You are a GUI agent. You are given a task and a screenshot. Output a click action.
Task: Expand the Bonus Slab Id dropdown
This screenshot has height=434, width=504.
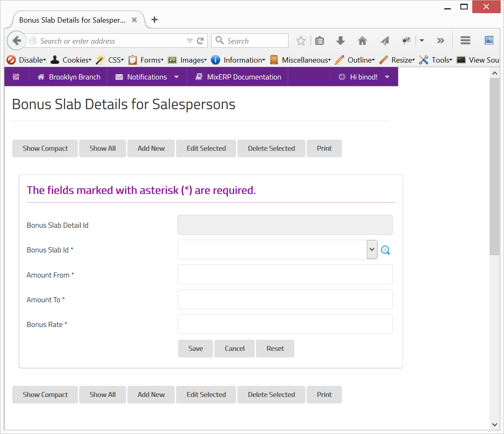click(372, 250)
